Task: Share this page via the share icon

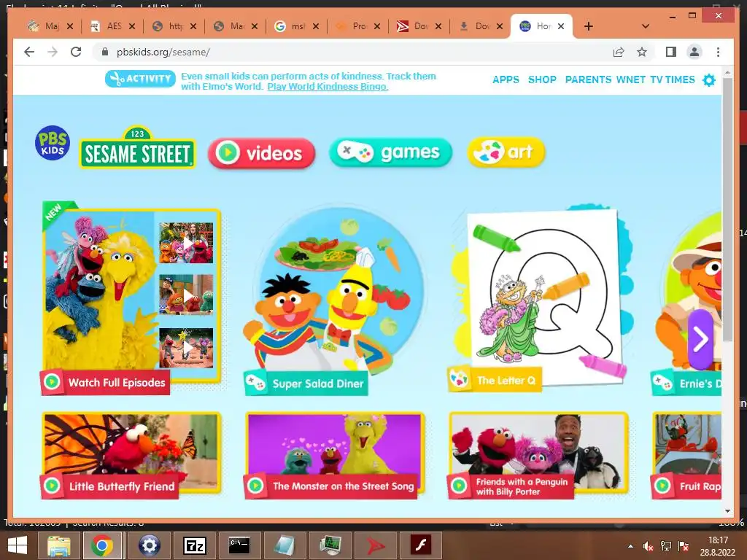Action: pos(619,52)
